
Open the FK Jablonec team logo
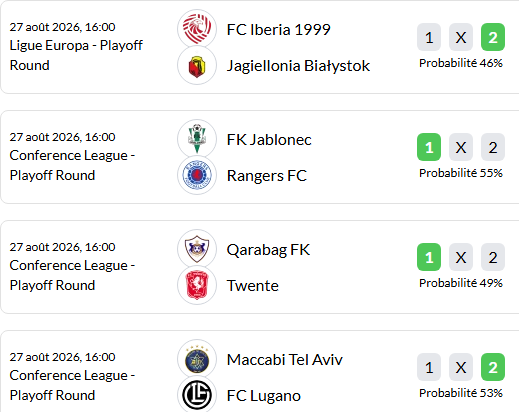(197, 139)
